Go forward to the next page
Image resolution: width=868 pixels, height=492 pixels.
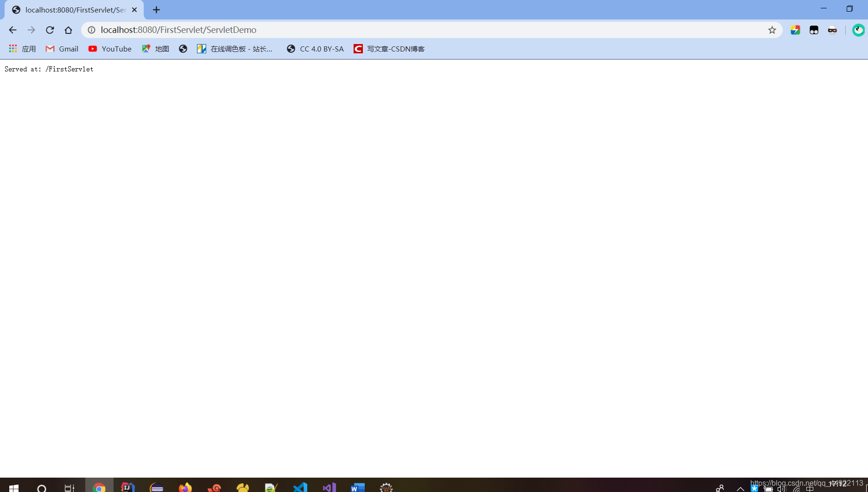pyautogui.click(x=31, y=30)
